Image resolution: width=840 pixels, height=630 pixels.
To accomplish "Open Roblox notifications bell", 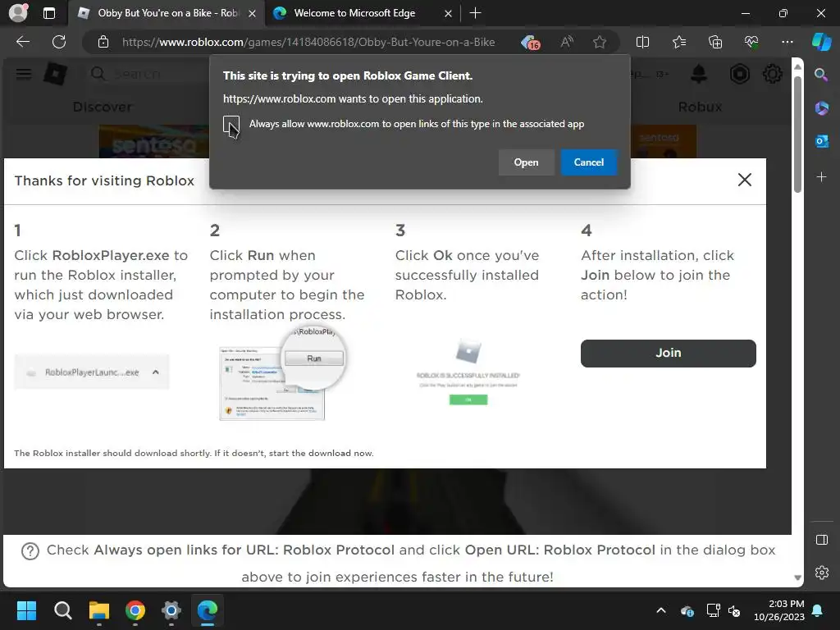I will coord(699,74).
